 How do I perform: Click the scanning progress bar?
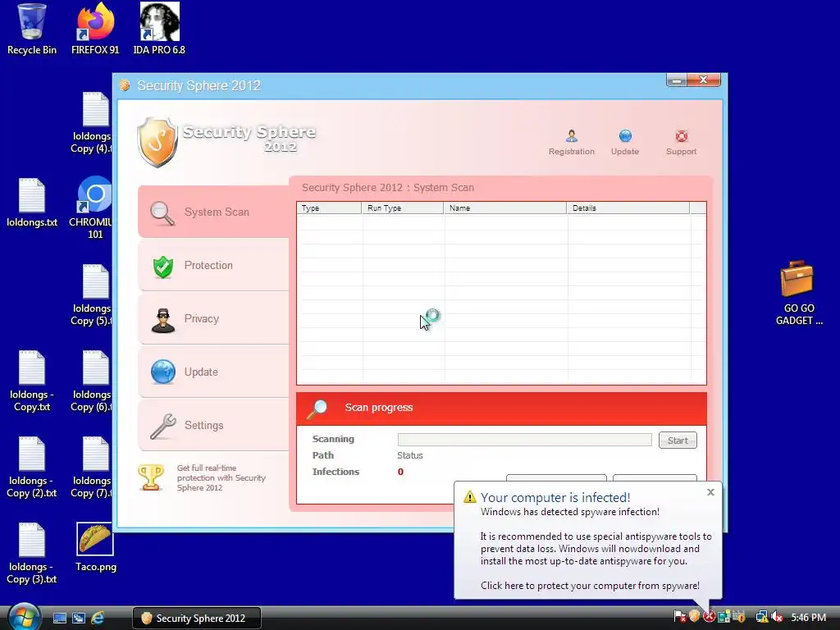pos(524,440)
